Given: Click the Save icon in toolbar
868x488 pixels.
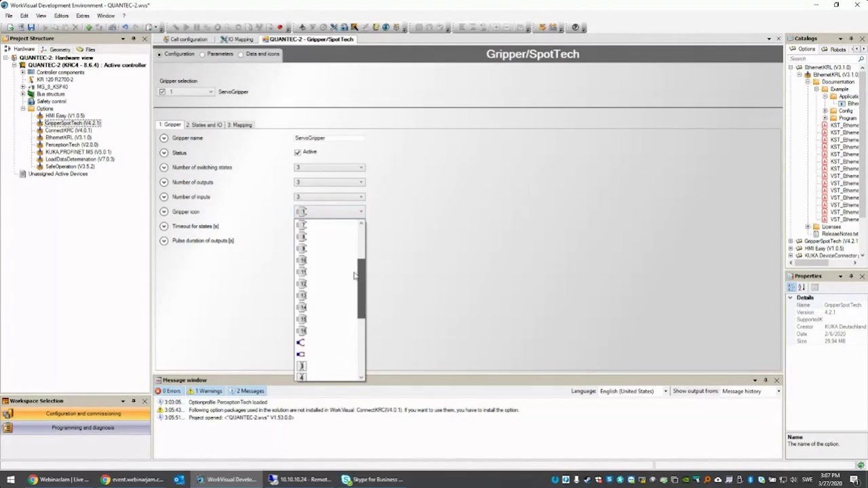Looking at the screenshot, I should tap(31, 28).
